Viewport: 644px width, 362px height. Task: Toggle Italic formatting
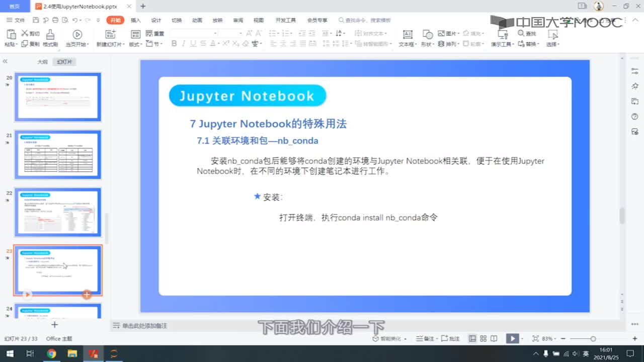click(184, 44)
